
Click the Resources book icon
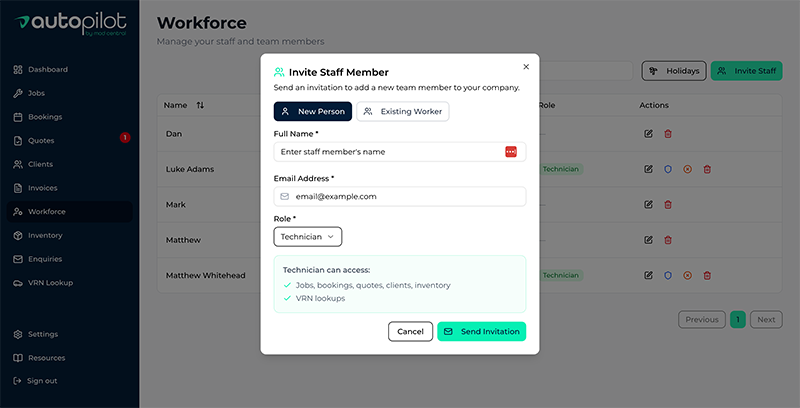point(18,358)
